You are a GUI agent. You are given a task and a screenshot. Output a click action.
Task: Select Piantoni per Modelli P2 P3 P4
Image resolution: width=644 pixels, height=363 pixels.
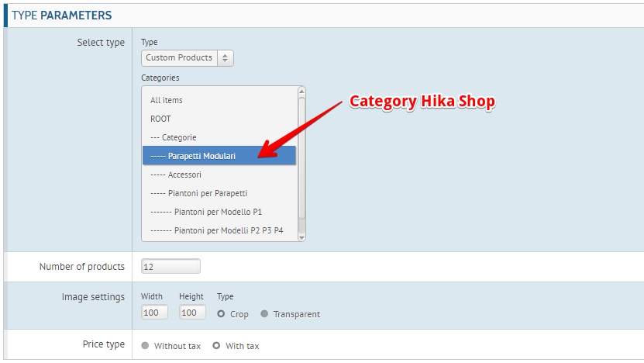217,230
